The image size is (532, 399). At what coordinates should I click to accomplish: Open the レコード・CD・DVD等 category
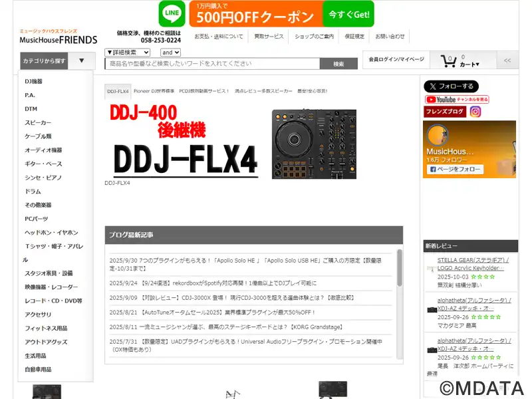[53, 301]
